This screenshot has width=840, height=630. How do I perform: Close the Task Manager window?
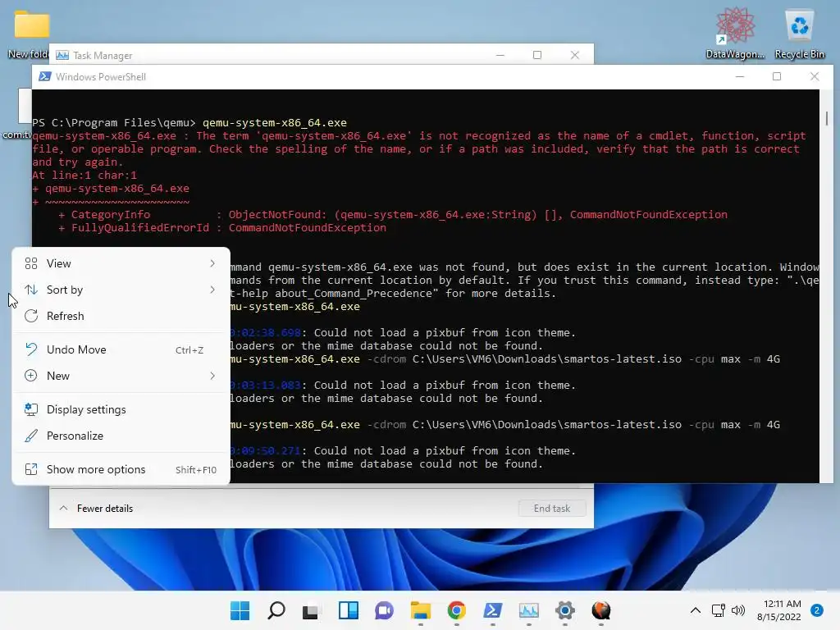pos(575,55)
